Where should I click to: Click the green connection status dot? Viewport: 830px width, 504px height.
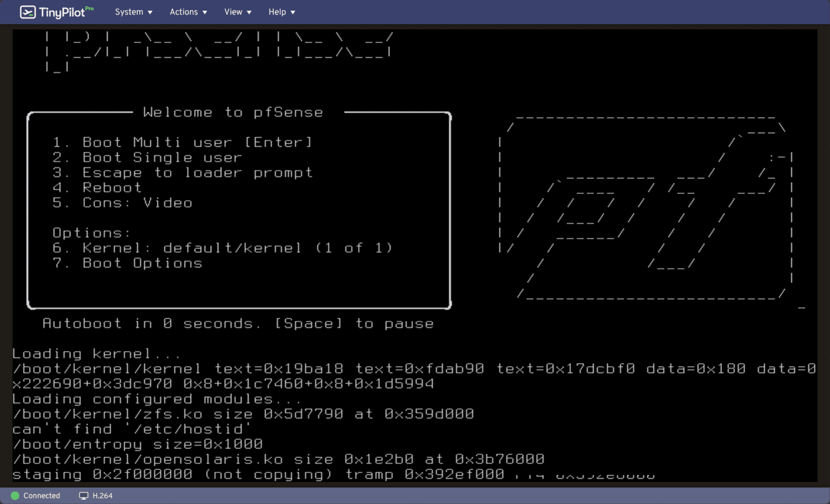pos(15,495)
